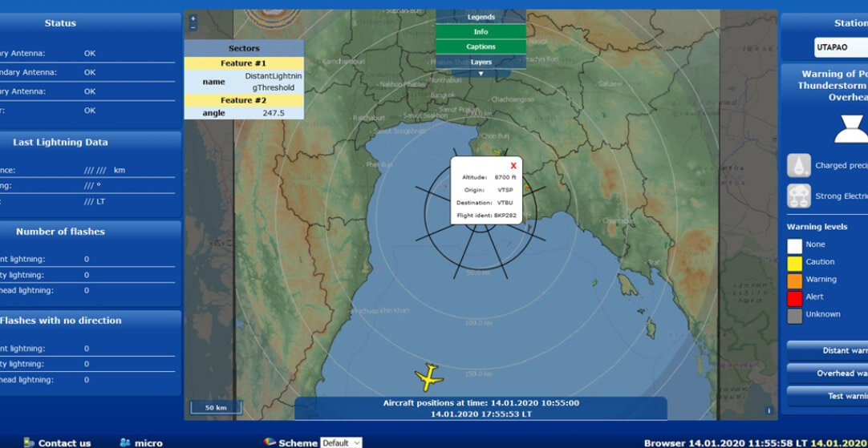Click the Strong Electric field indicator icon

click(799, 196)
